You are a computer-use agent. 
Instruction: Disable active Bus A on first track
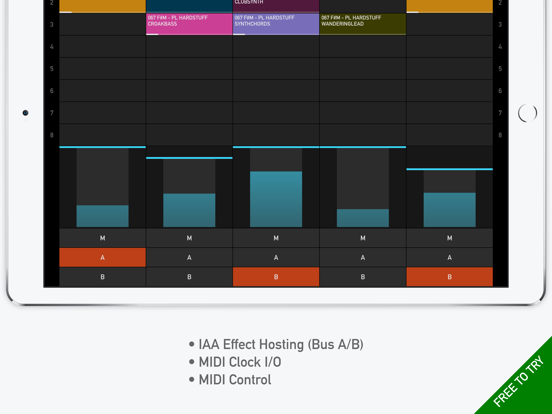pyautogui.click(x=102, y=257)
